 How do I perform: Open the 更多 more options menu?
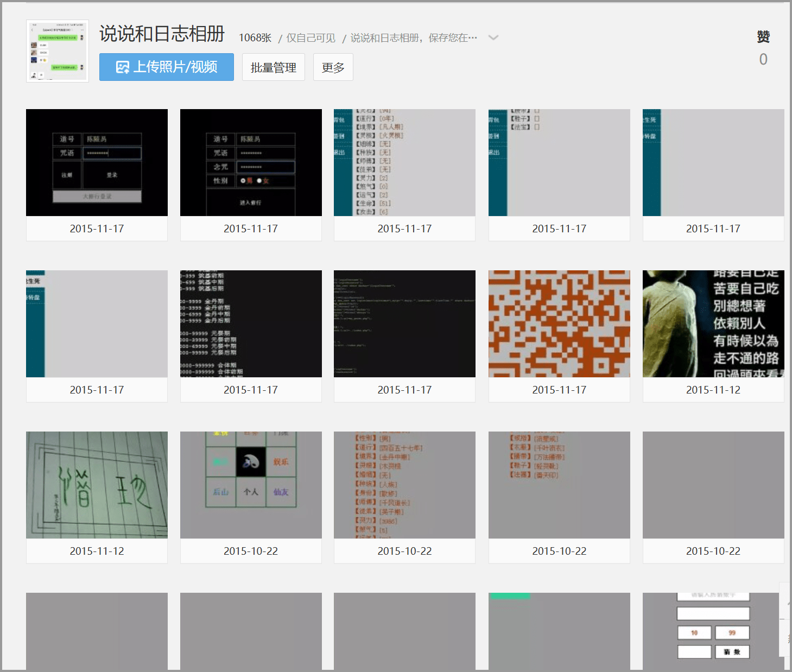click(333, 67)
